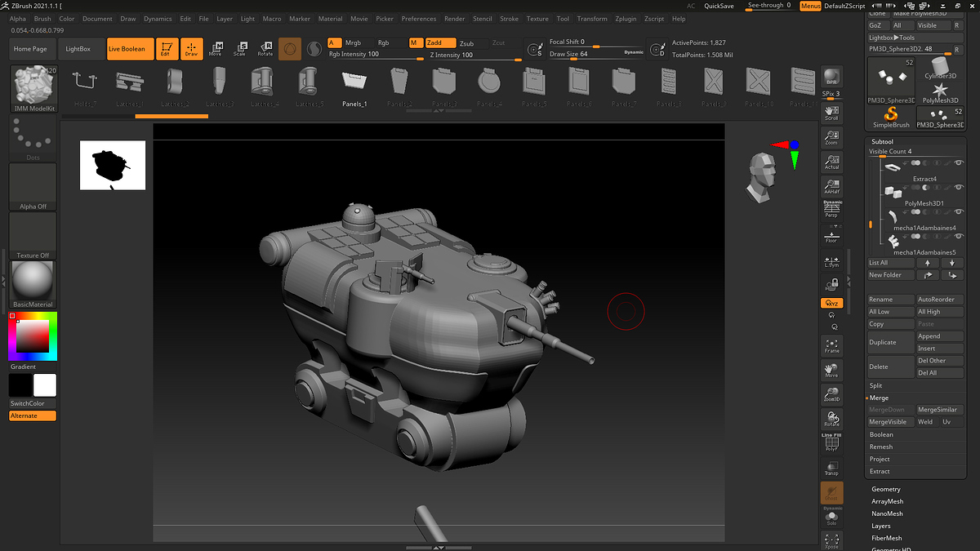Click the Actual size icon
Viewport: 980px width, 551px height.
(831, 162)
